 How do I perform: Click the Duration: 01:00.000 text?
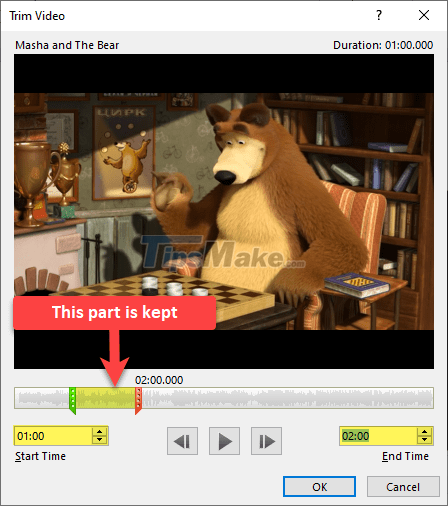point(383,45)
